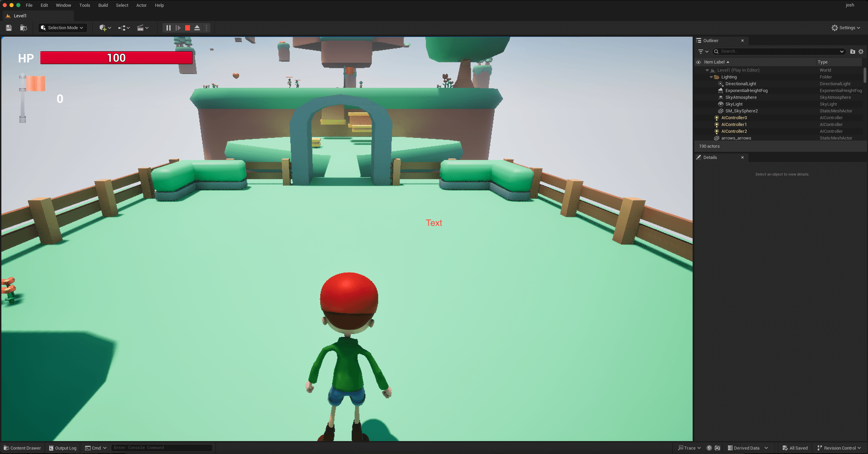
Task: Click the Add Actor cube icon
Action: tap(103, 28)
